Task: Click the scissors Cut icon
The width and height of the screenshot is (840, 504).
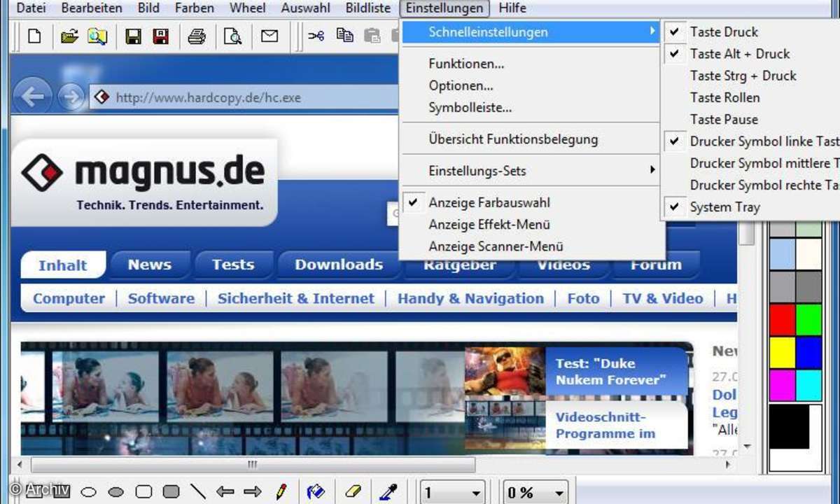Action: point(316,36)
